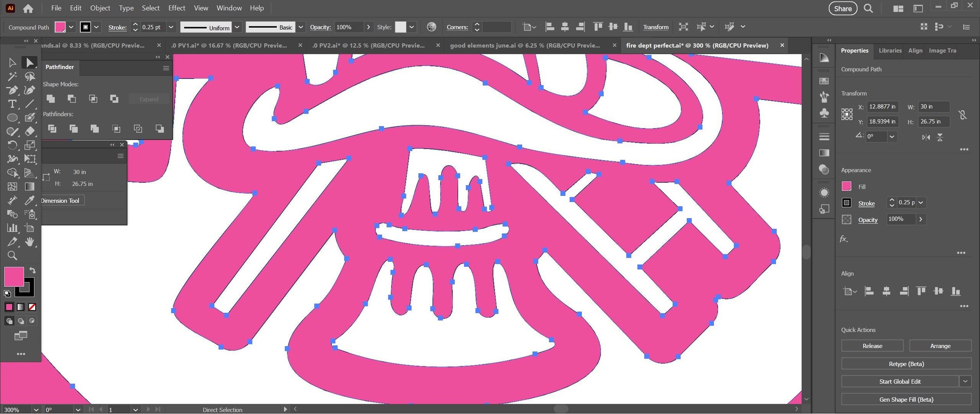This screenshot has height=414, width=980.
Task: Swap fill and stroke arrow icon
Action: (33, 270)
